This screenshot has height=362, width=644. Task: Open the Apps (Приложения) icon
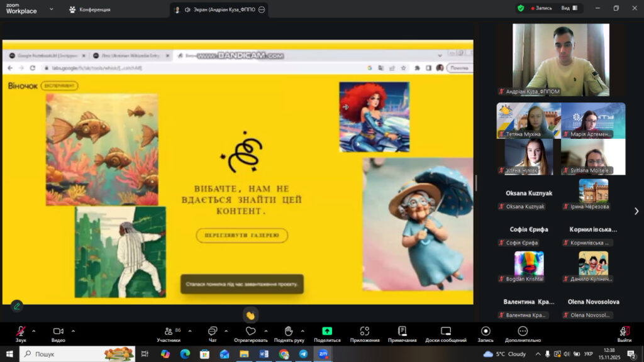coord(365,334)
